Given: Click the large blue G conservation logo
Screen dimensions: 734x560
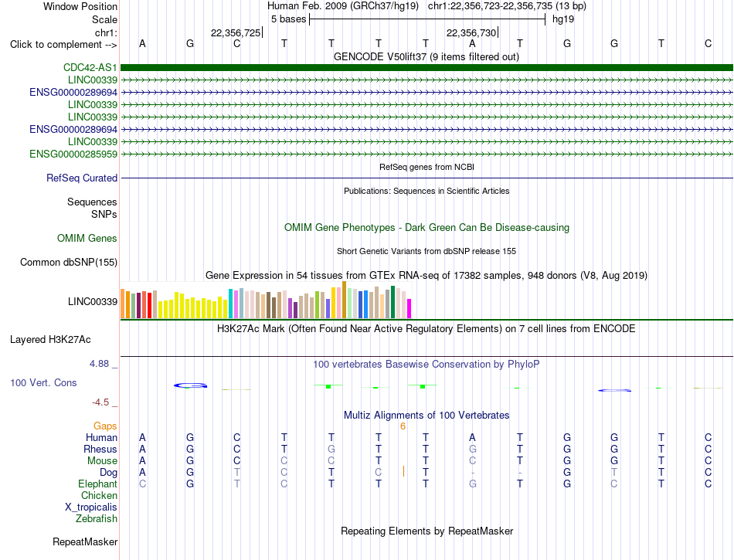Looking at the screenshot, I should coord(190,385).
